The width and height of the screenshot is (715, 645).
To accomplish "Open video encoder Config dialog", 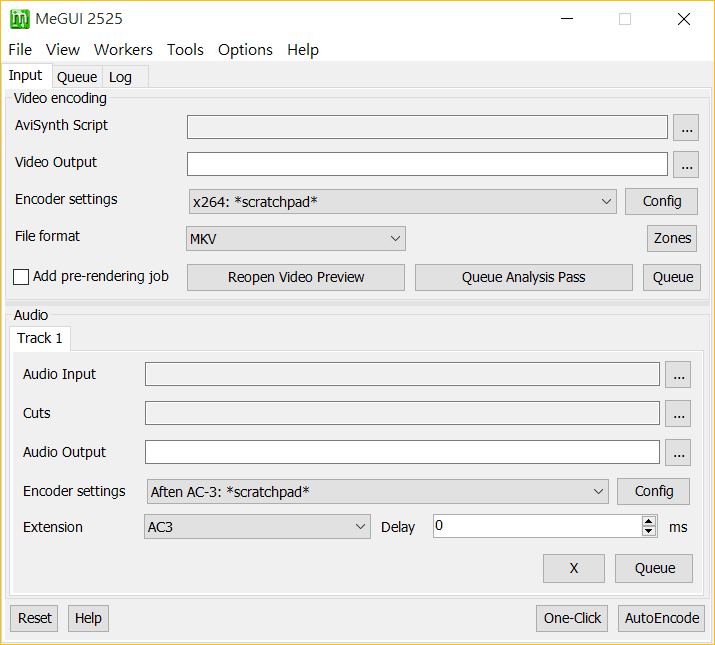I will [x=661, y=201].
